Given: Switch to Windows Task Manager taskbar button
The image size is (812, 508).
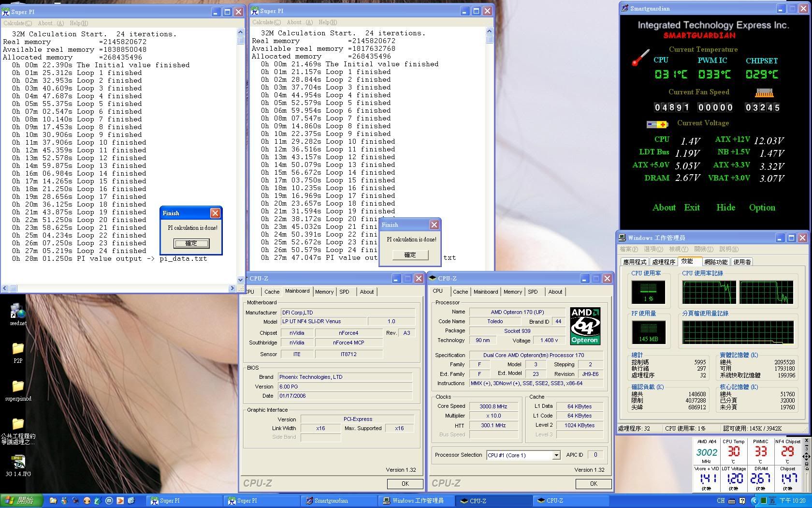Looking at the screenshot, I should [x=417, y=501].
